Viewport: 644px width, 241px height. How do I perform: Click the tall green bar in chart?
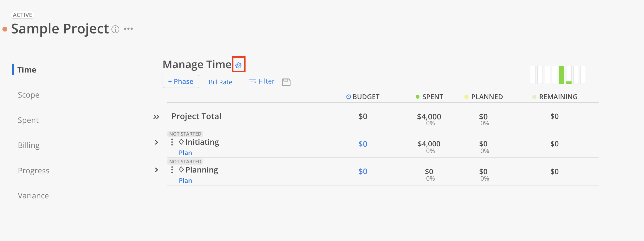pos(561,75)
